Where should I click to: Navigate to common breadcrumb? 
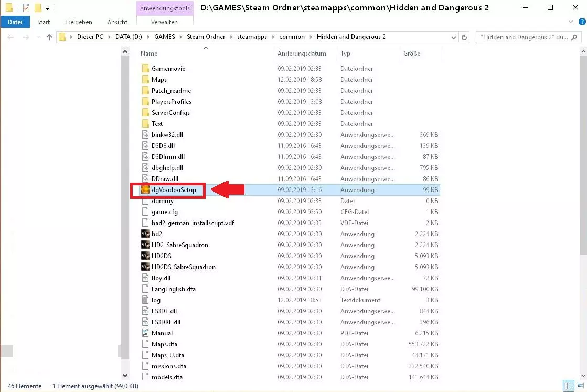click(292, 37)
